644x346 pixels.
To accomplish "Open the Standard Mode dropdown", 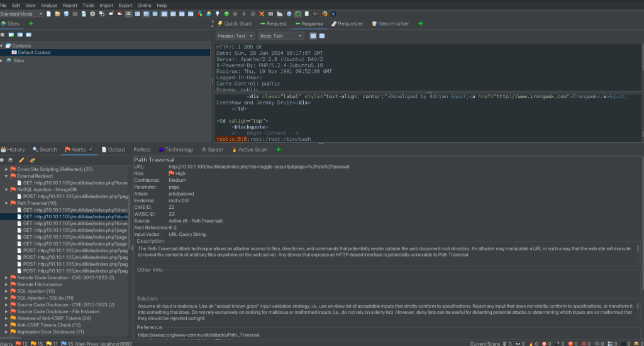I will [x=22, y=13].
